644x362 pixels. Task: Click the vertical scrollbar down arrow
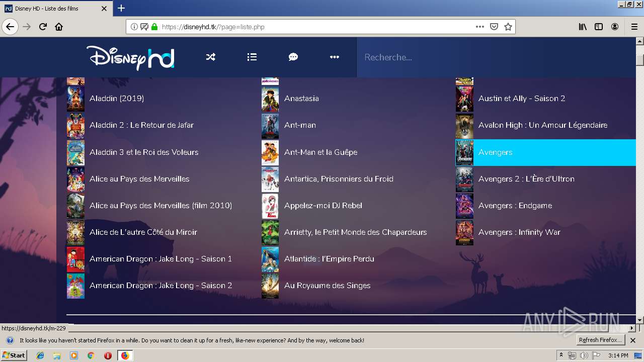coord(640,320)
